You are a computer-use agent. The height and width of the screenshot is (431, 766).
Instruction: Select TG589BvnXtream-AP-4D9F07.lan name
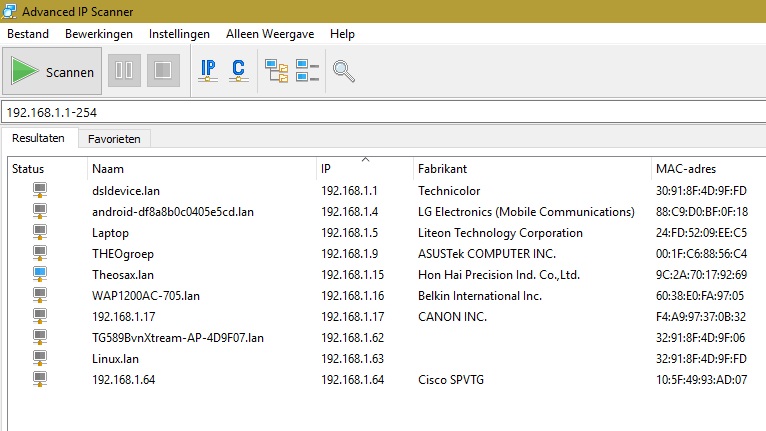pyautogui.click(x=178, y=338)
